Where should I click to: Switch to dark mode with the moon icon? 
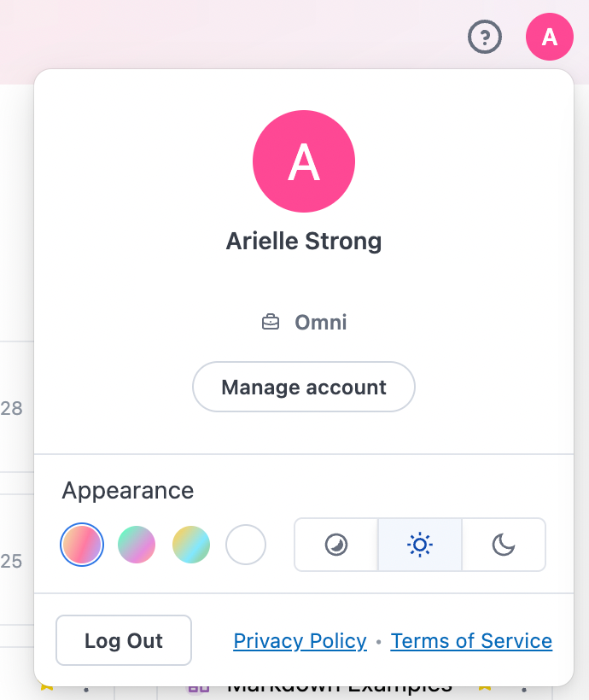coord(503,545)
